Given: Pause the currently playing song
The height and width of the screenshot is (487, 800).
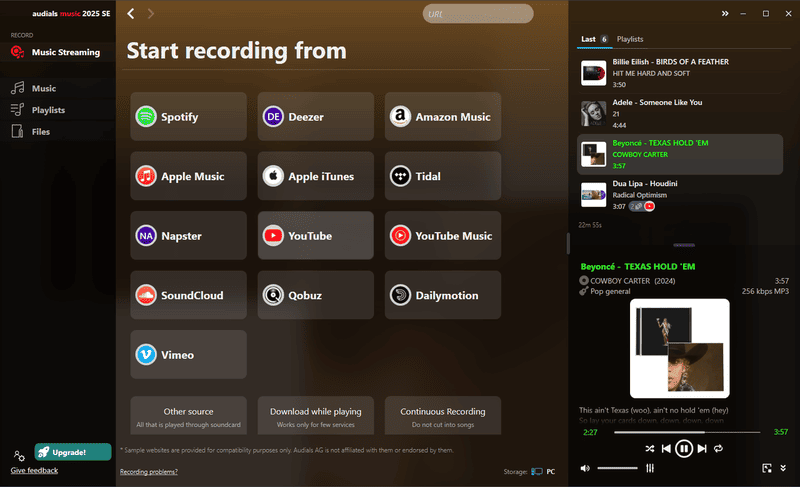Looking at the screenshot, I should (684, 449).
